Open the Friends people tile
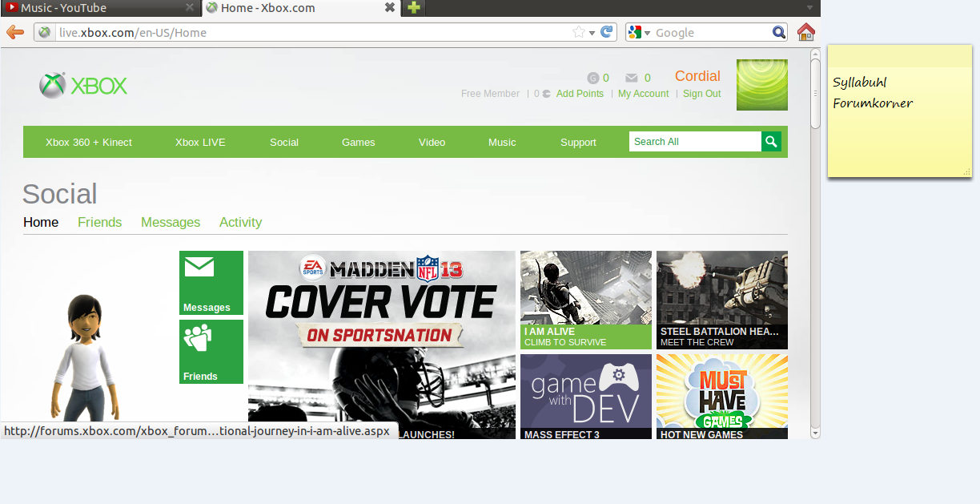 pos(211,352)
